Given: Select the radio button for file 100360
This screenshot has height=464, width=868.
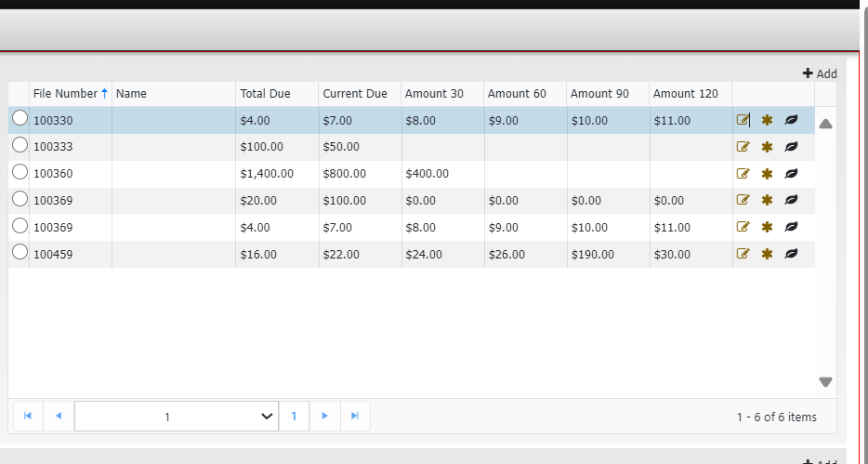Looking at the screenshot, I should tap(20, 172).
